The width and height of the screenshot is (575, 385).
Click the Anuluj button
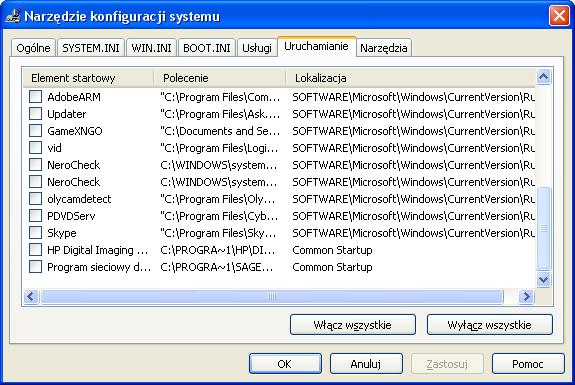[366, 364]
